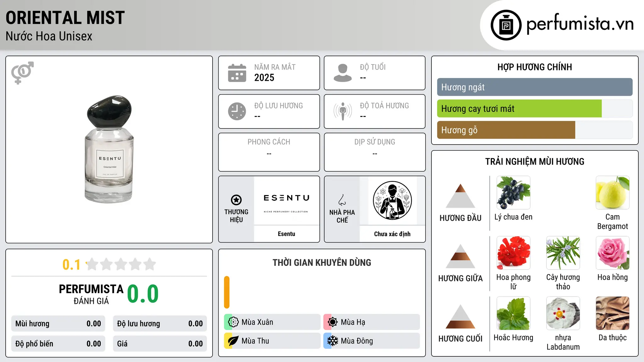The height and width of the screenshot is (362, 644).
Task: Click the THỜI GIAN KHUYÊN DÙNG heading
Action: (322, 262)
